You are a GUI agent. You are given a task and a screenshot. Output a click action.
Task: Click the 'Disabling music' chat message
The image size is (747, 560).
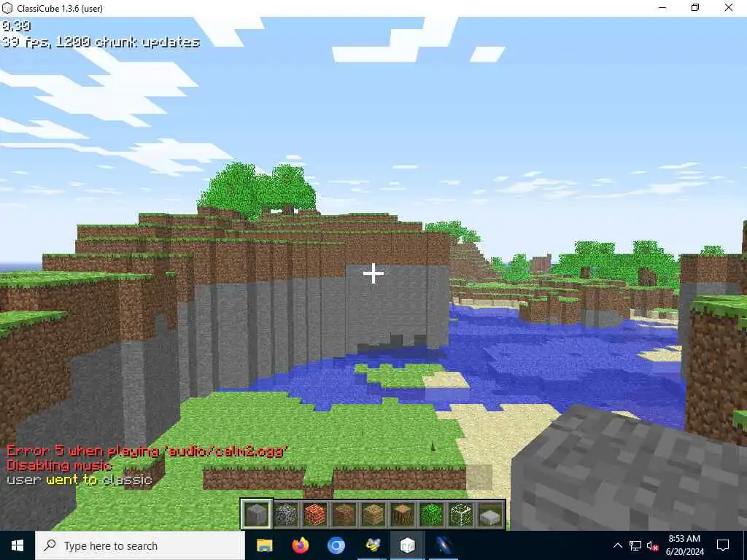[59, 464]
